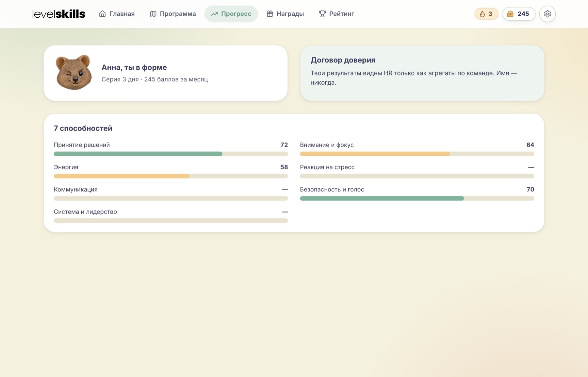Click the flame streak icon

[x=482, y=14]
